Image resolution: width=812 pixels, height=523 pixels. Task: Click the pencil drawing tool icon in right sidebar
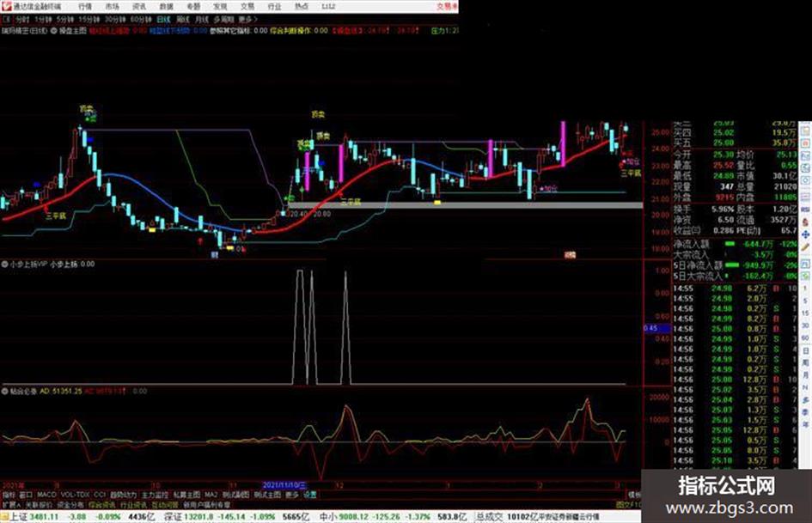point(805,249)
